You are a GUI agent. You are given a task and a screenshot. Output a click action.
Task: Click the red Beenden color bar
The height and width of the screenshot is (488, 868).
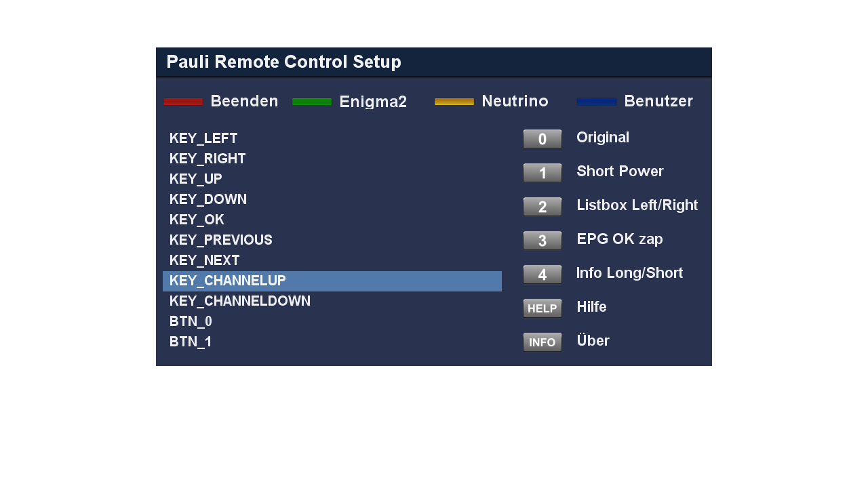(183, 102)
